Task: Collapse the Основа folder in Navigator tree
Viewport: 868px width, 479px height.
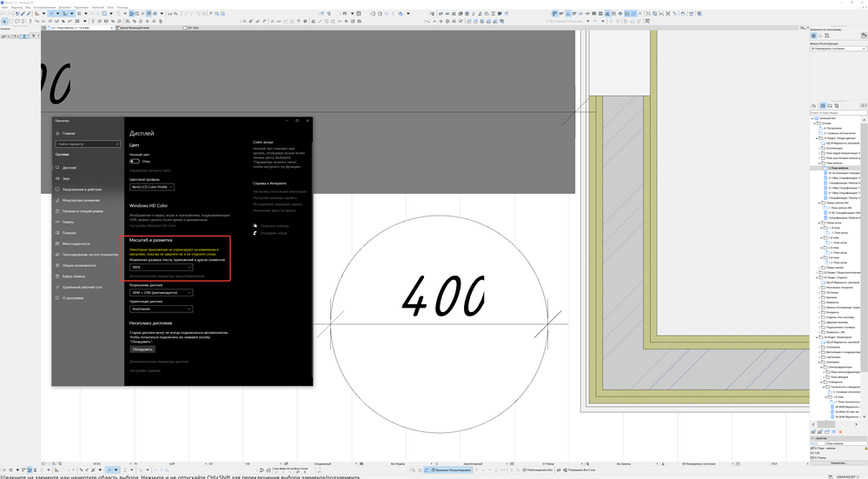Action: pyautogui.click(x=815, y=123)
